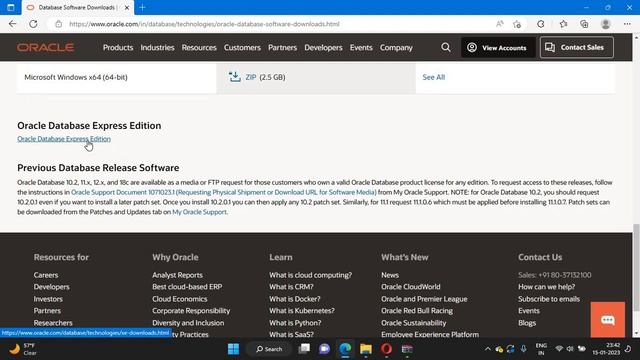
Task: Open the orange chat bubble widget
Action: [x=607, y=320]
